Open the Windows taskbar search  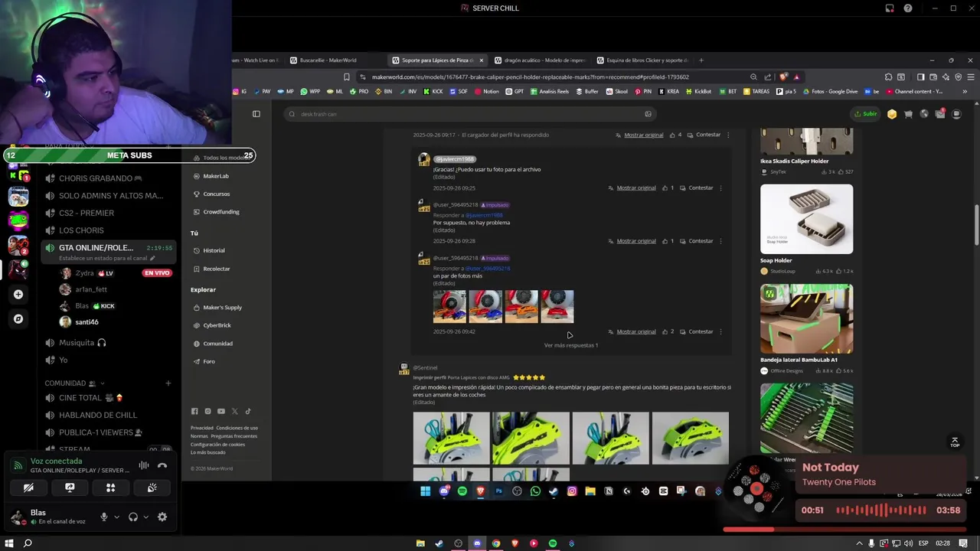point(28,543)
